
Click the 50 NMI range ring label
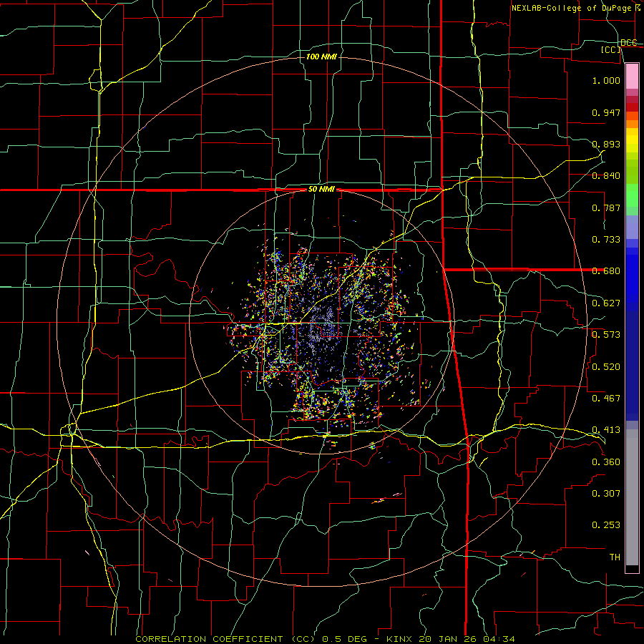(x=321, y=189)
